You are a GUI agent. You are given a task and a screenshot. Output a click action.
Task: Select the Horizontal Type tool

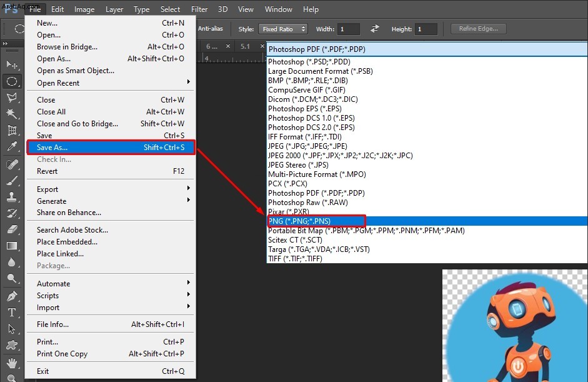pos(12,312)
